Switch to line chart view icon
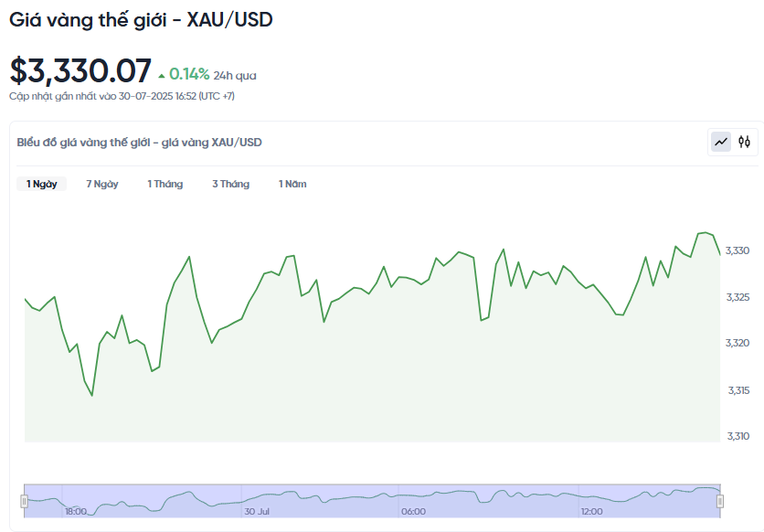Image resolution: width=764 pixels, height=532 pixels. tap(721, 143)
